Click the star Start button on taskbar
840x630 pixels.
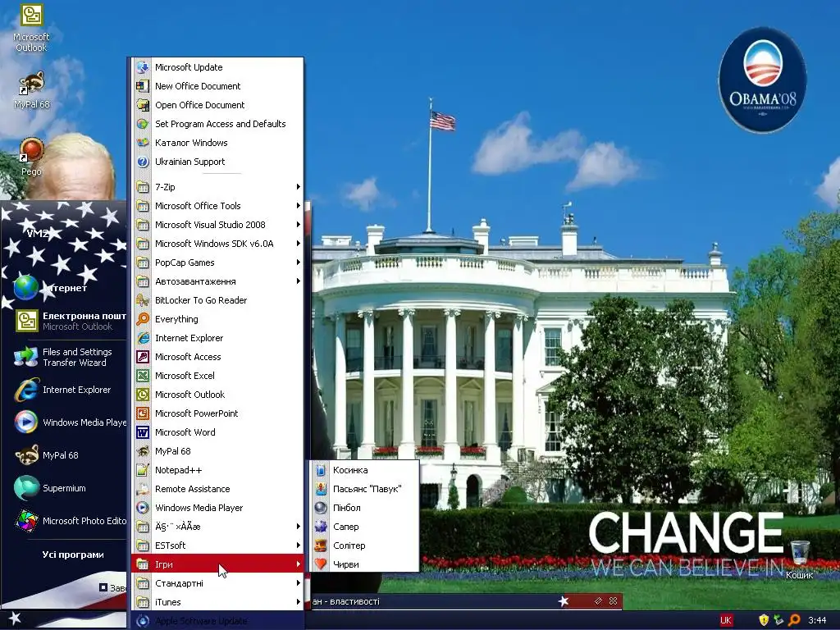click(x=15, y=619)
